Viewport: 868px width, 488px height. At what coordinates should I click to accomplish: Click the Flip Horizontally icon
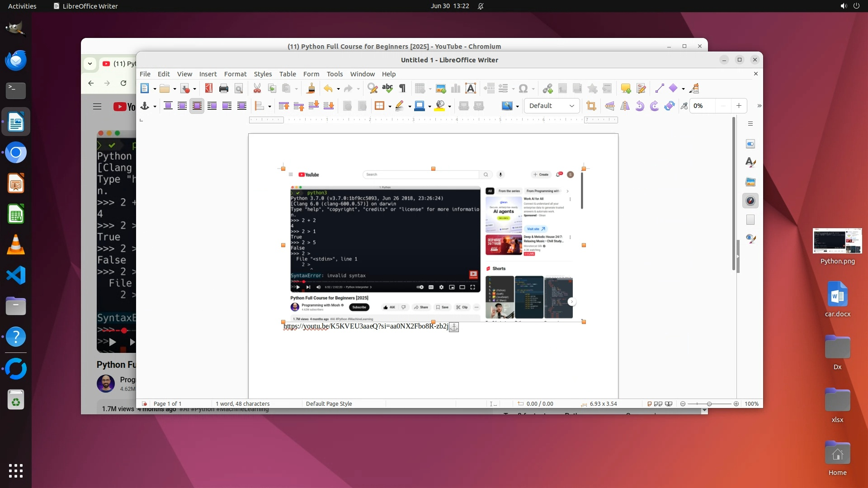click(625, 106)
